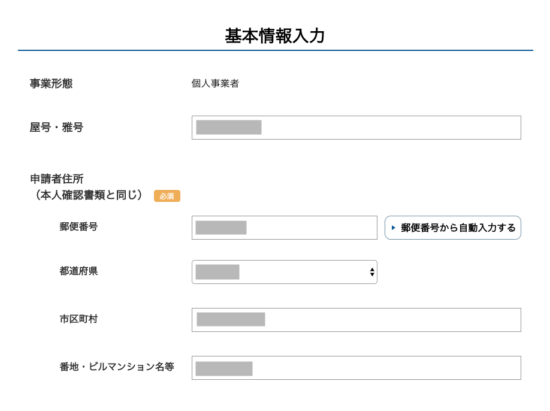Screen dimensions: 550x411
Task: Click the blue divider line under the heading
Action: click(275, 50)
